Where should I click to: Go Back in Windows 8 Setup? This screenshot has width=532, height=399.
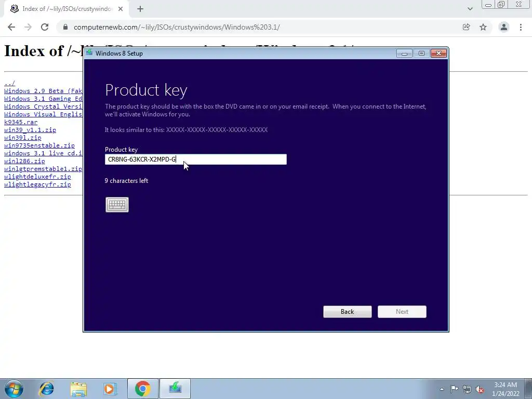(348, 312)
